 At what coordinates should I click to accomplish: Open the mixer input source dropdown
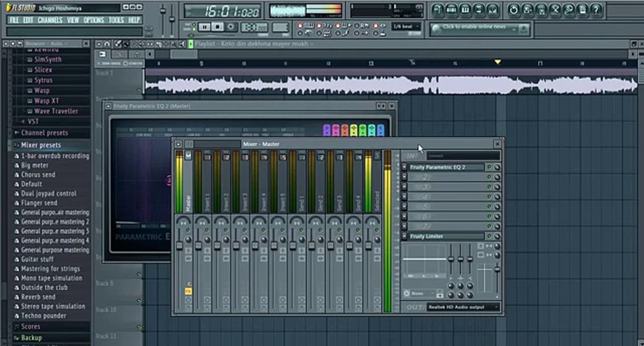(x=464, y=156)
